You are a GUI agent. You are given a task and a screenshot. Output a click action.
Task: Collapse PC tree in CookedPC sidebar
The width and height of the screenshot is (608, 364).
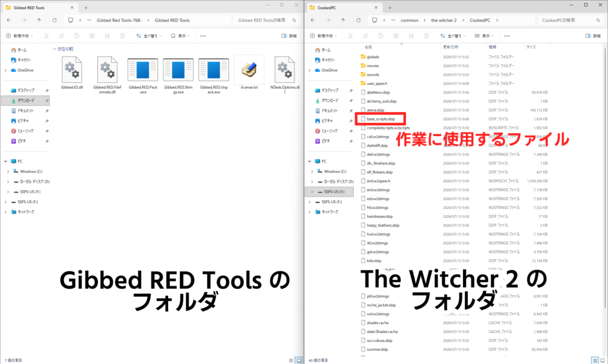coord(309,162)
